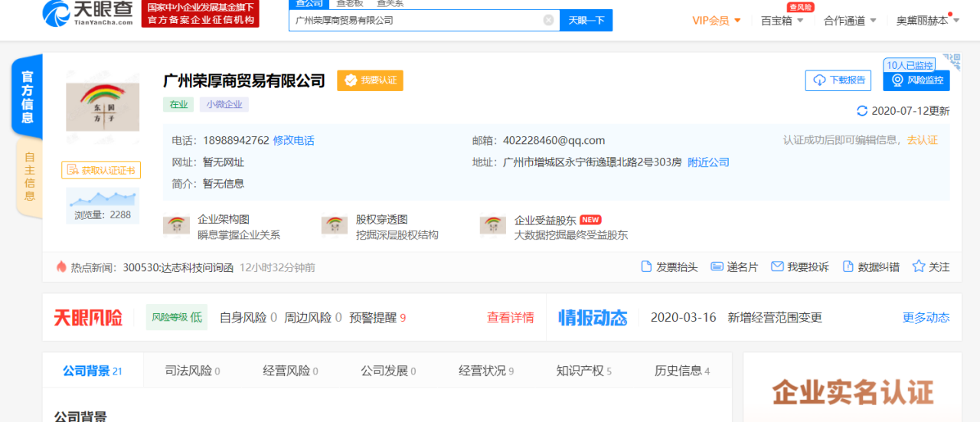Click the 获取认证证书 button
The width and height of the screenshot is (980, 422).
click(x=101, y=170)
